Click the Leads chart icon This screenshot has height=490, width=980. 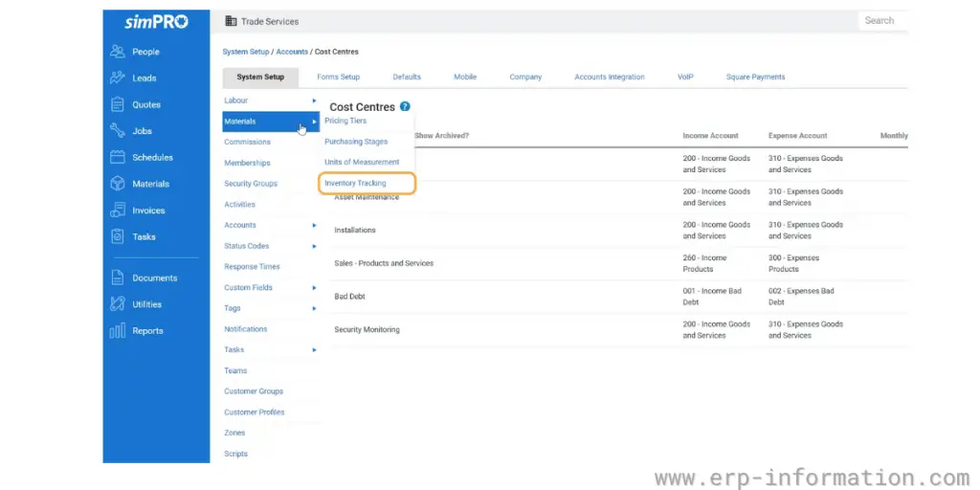click(x=118, y=78)
